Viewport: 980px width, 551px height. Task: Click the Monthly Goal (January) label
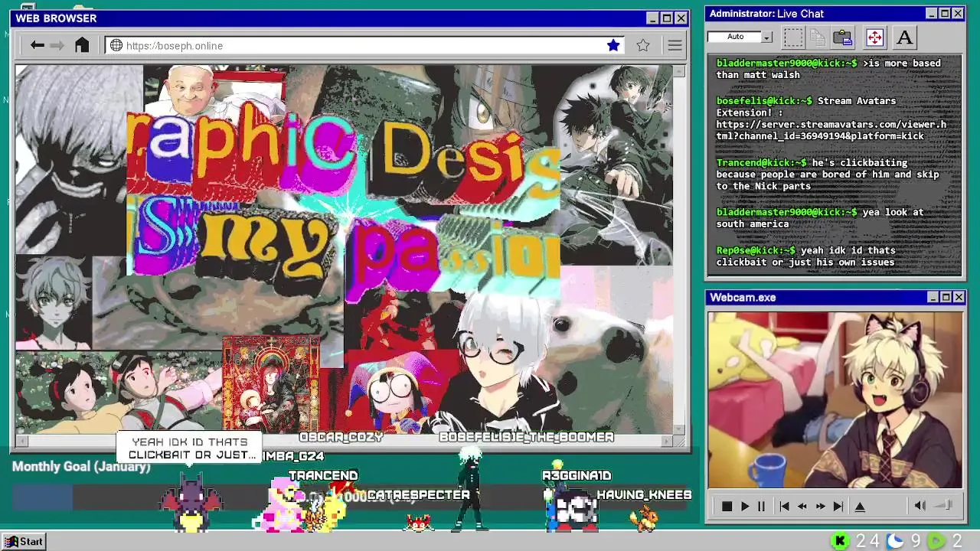(x=80, y=466)
